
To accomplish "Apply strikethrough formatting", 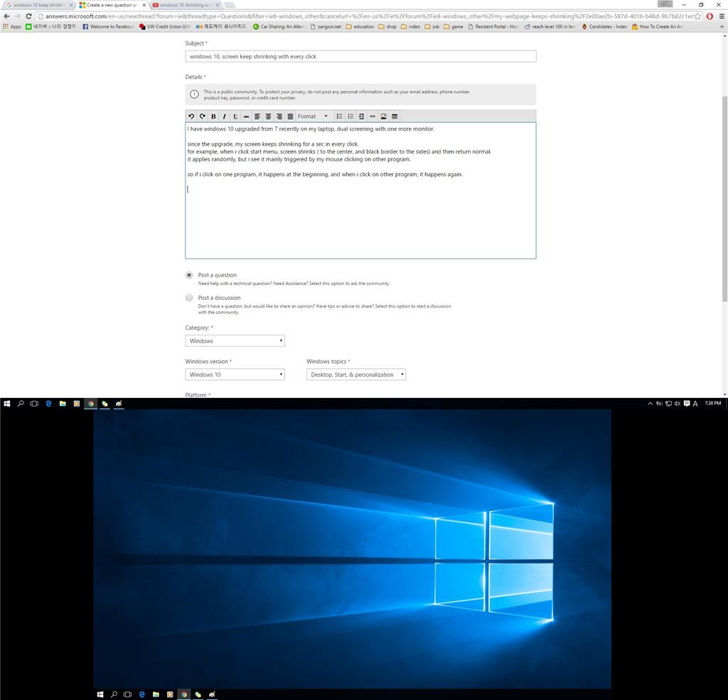I will [246, 117].
